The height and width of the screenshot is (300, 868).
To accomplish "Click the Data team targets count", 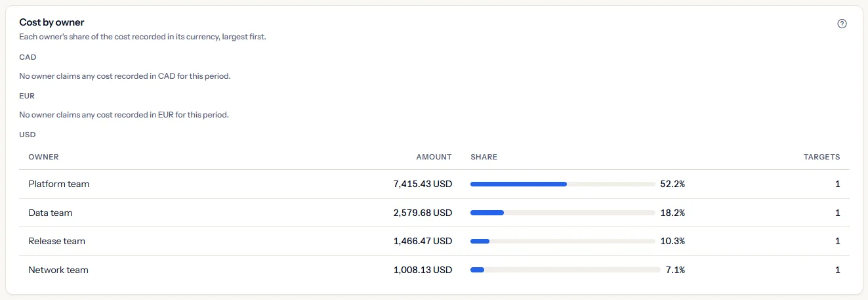I will (x=838, y=213).
